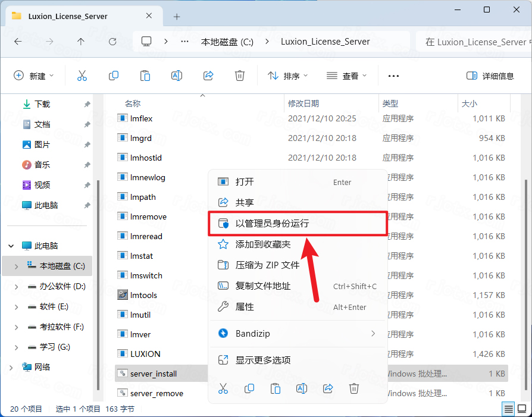Click the cut icon at context menu bottom
The height and width of the screenshot is (417, 532).
[223, 388]
